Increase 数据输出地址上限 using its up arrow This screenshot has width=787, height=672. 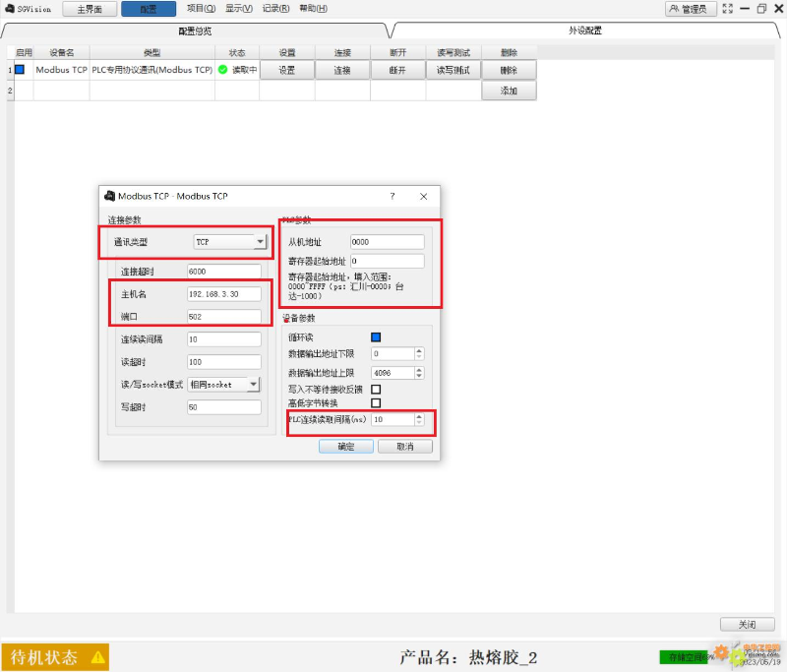(x=419, y=368)
